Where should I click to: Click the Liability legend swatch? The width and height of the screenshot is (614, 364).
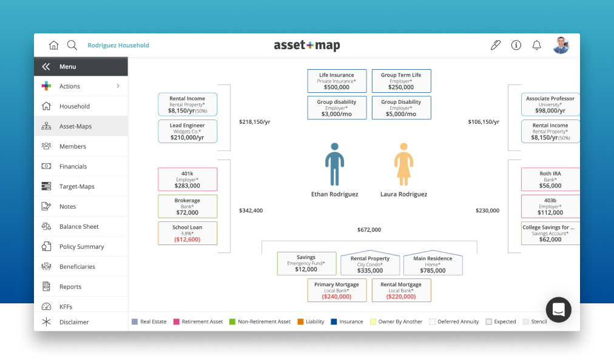pos(300,322)
